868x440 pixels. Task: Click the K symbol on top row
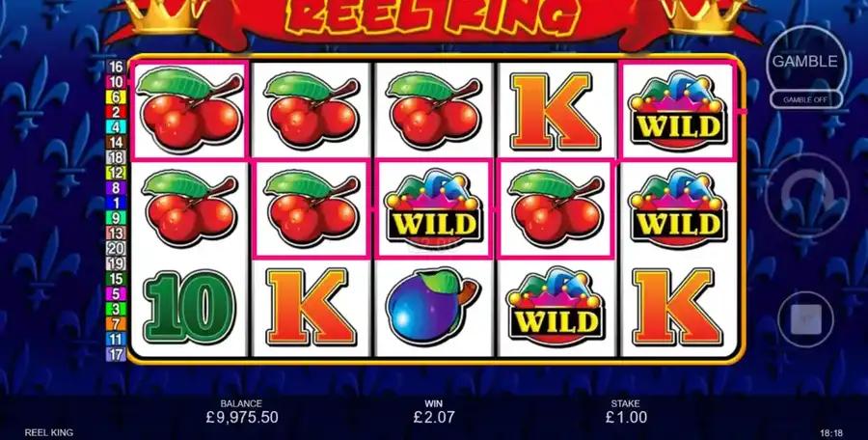[556, 111]
